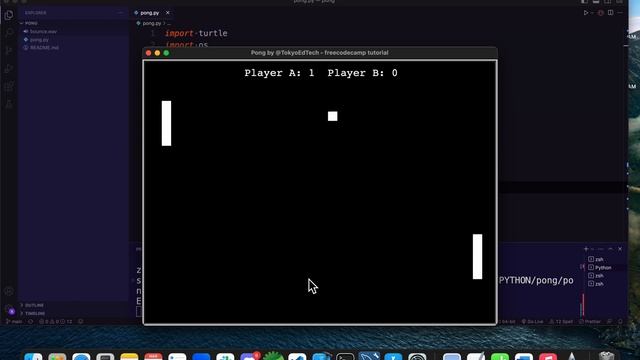This screenshot has width=640, height=360.
Task: Zoom the Pong window with green button
Action: (166, 53)
